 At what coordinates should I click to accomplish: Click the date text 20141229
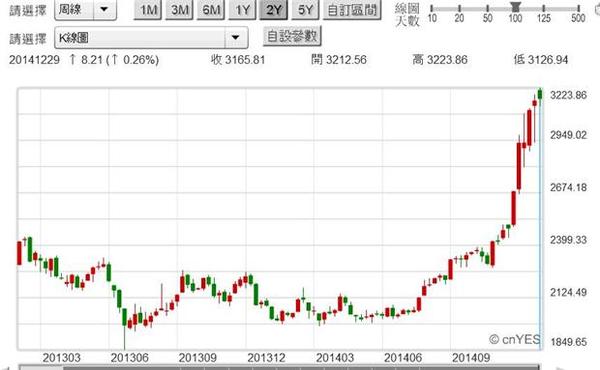point(34,60)
